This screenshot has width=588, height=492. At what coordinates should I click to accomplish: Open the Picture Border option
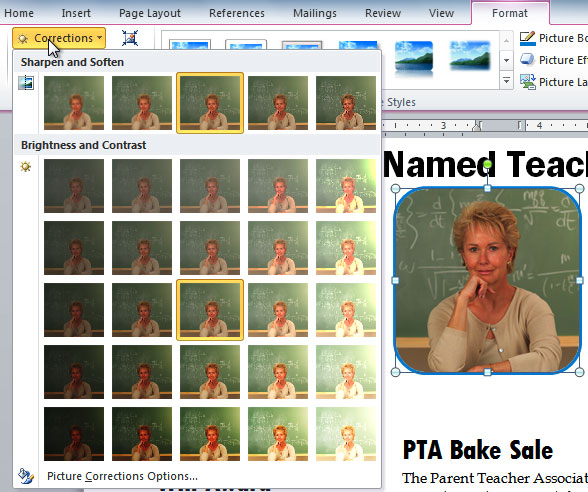554,38
